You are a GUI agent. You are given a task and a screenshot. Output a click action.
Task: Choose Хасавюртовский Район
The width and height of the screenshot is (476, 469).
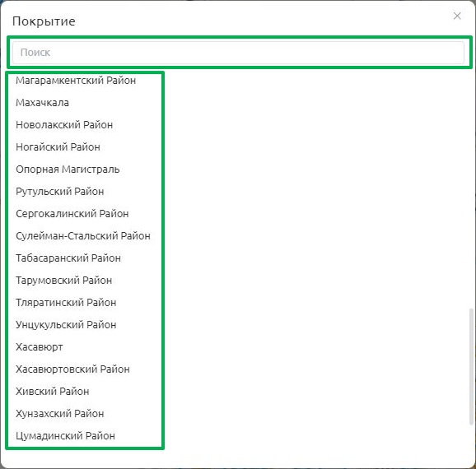[x=72, y=369]
